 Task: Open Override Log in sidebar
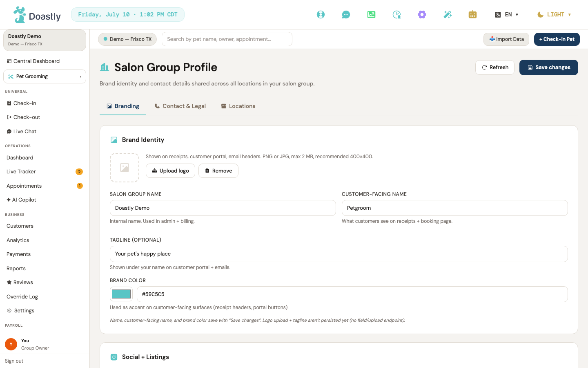click(45, 297)
